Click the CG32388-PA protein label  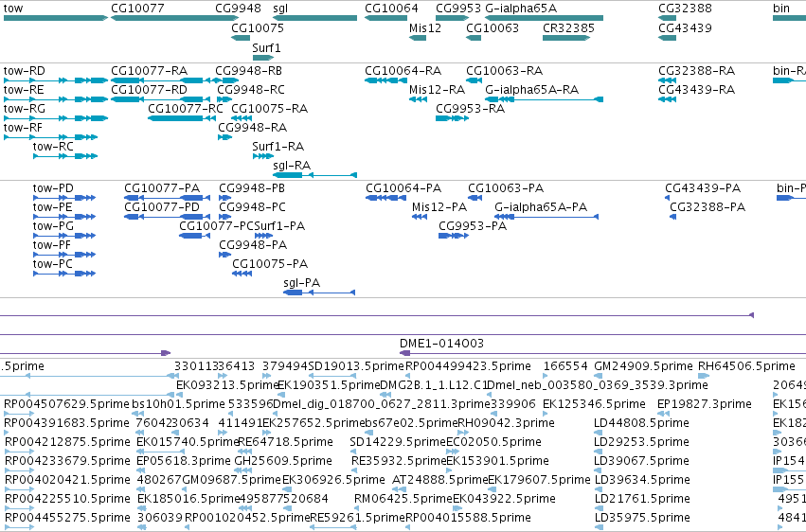[x=707, y=207]
